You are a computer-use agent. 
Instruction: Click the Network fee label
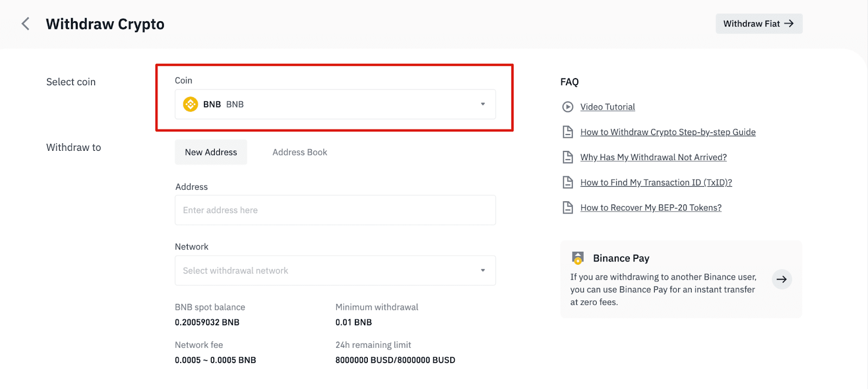pyautogui.click(x=199, y=345)
